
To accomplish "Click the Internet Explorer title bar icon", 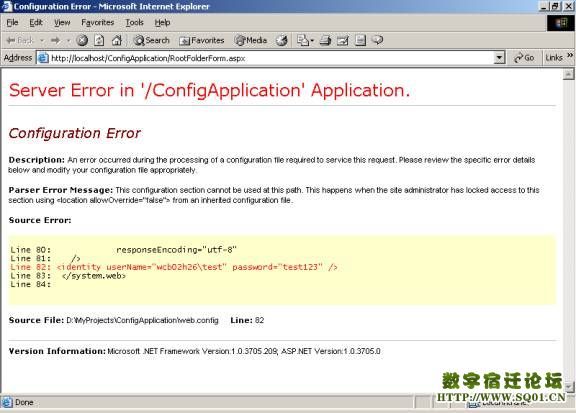I will coord(7,6).
